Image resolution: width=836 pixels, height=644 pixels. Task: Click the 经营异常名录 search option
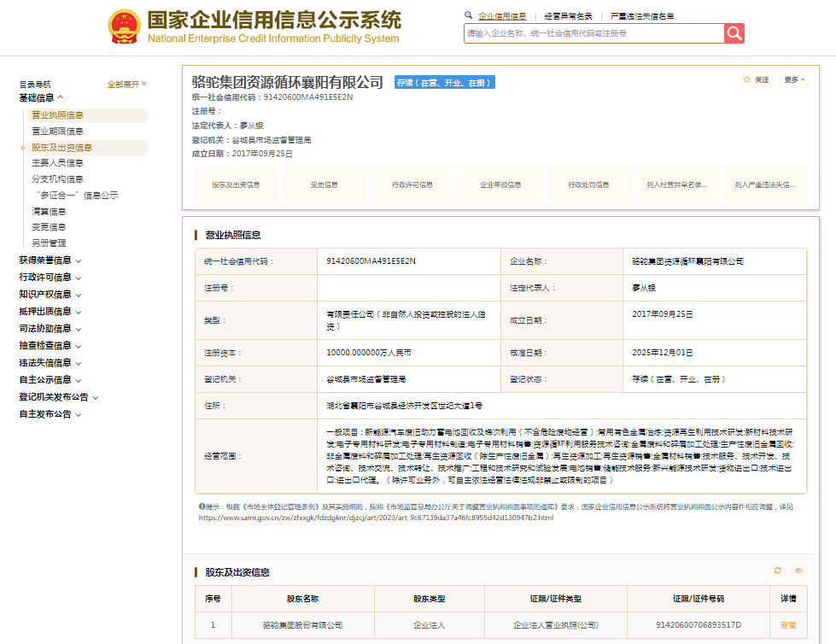[x=568, y=16]
